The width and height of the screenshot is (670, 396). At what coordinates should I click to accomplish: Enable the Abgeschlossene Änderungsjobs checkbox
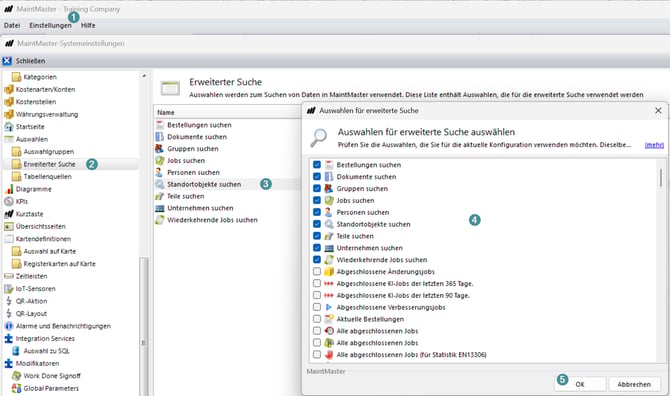317,271
